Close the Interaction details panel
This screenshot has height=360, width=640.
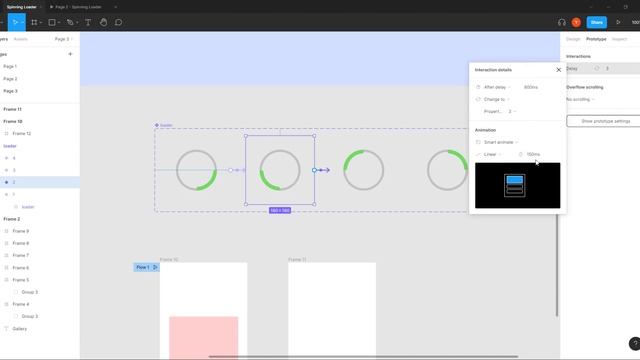(558, 70)
